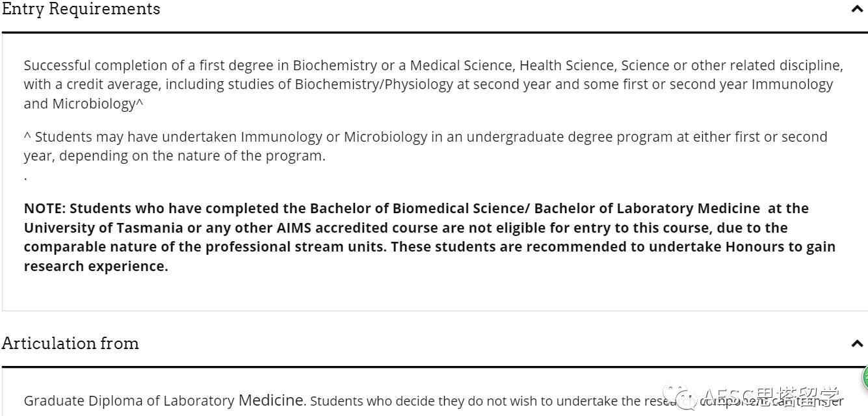Click the 'Biochemistry/Physiology' phrase in requirements
Viewport: 868px width, 416px height.
click(x=374, y=84)
